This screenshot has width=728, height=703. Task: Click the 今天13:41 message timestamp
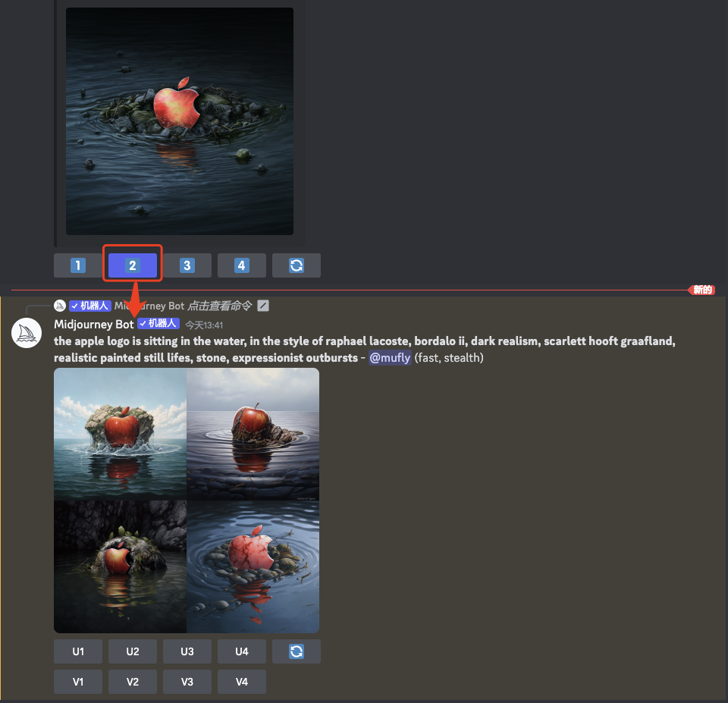[x=204, y=325]
